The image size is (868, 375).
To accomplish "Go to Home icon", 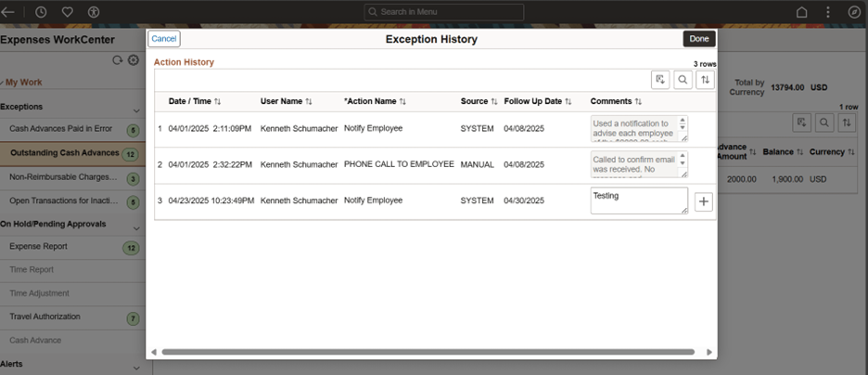I will (x=801, y=12).
